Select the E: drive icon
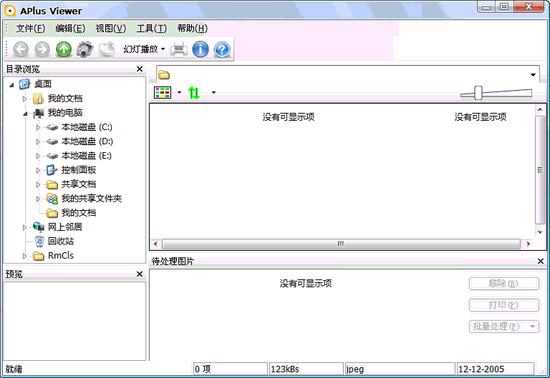550x378 pixels. tap(52, 156)
